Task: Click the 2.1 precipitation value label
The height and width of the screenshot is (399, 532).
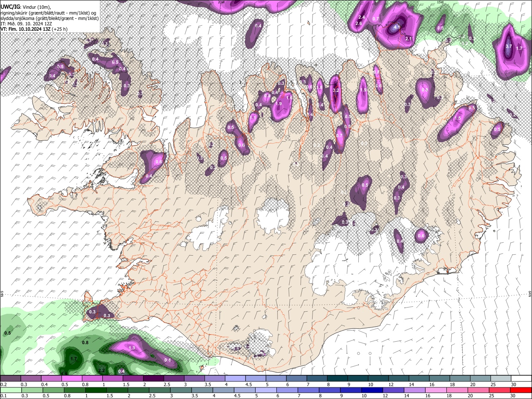Action: pyautogui.click(x=408, y=39)
